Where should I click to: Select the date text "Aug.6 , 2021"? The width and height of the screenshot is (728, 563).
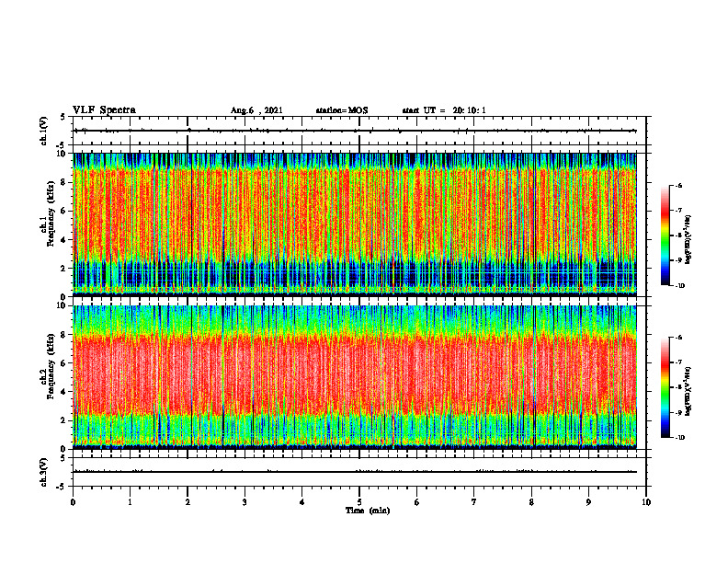click(256, 110)
